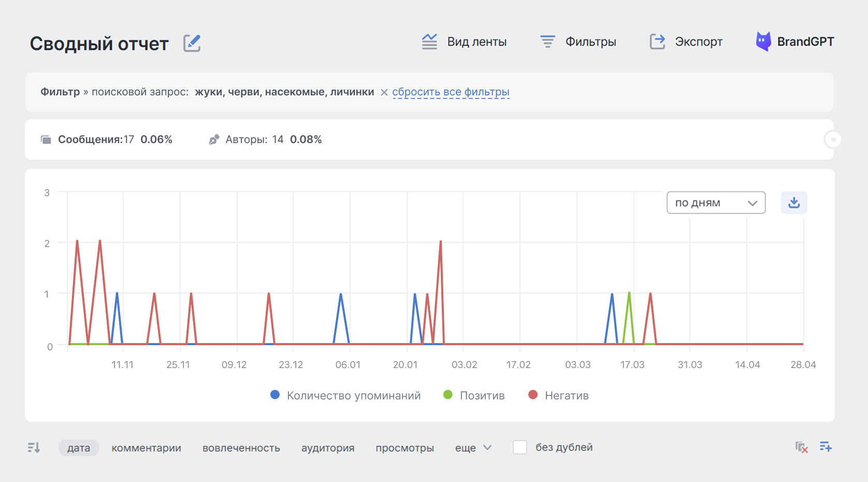
Task: Click the Авторы authors icon
Action: pos(214,139)
